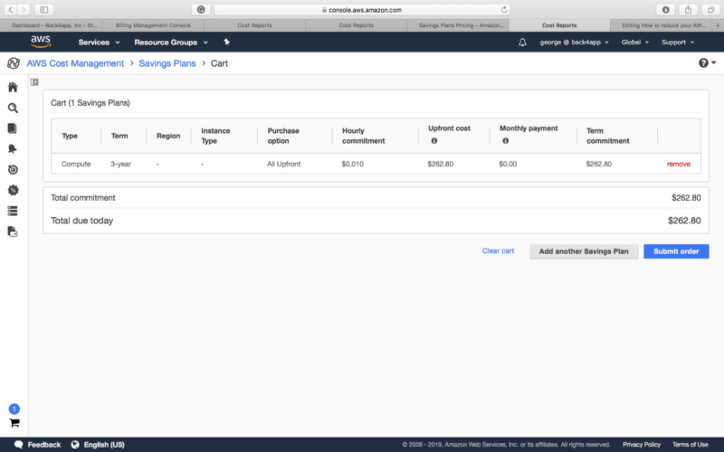Click the blue cart count badge
The image size is (724, 452).
pyautogui.click(x=14, y=409)
